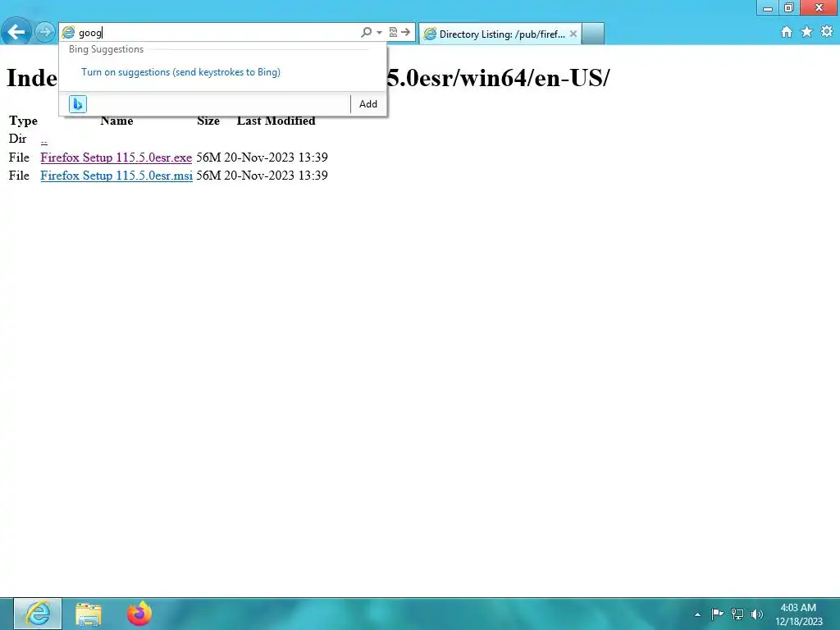The width and height of the screenshot is (840, 630).
Task: Expand the address bar autocomplete dropdown arrow
Action: (379, 32)
